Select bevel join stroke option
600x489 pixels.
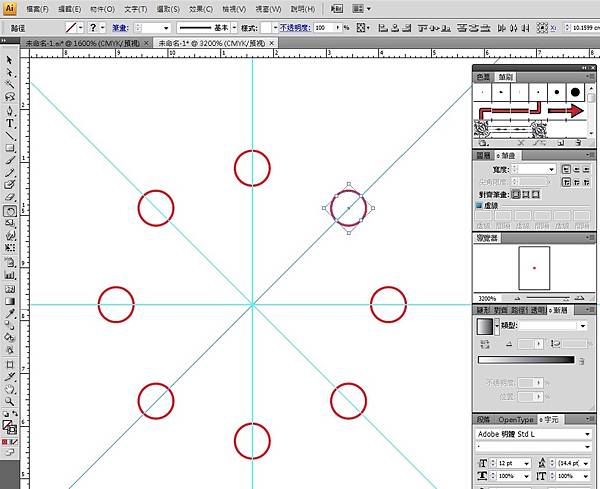(x=586, y=182)
